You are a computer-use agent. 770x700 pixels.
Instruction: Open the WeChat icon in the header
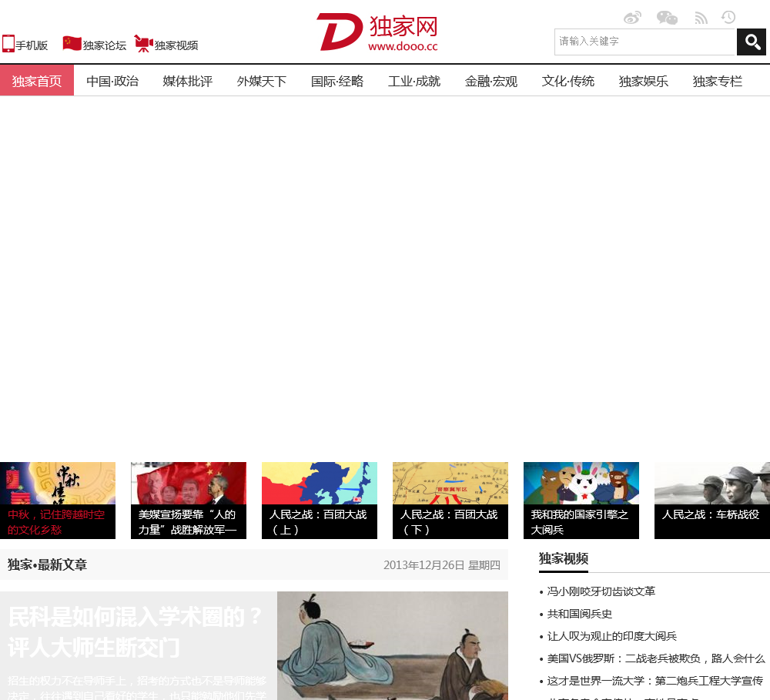click(x=667, y=18)
